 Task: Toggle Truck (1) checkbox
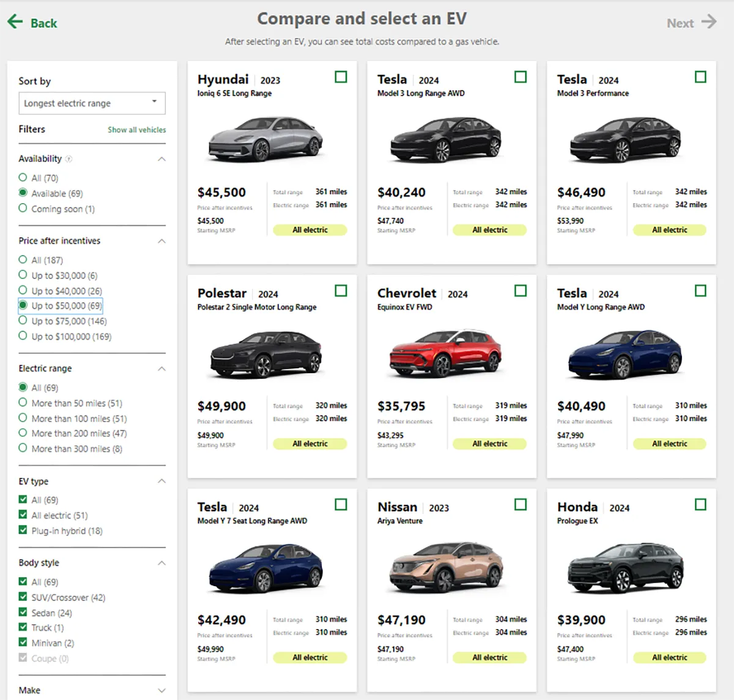point(23,627)
